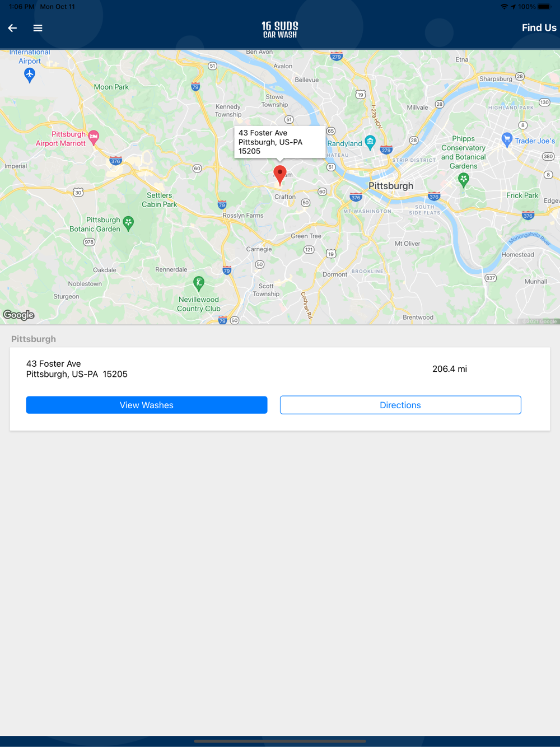Open the Find Us section
The image size is (560, 747).
pos(539,27)
